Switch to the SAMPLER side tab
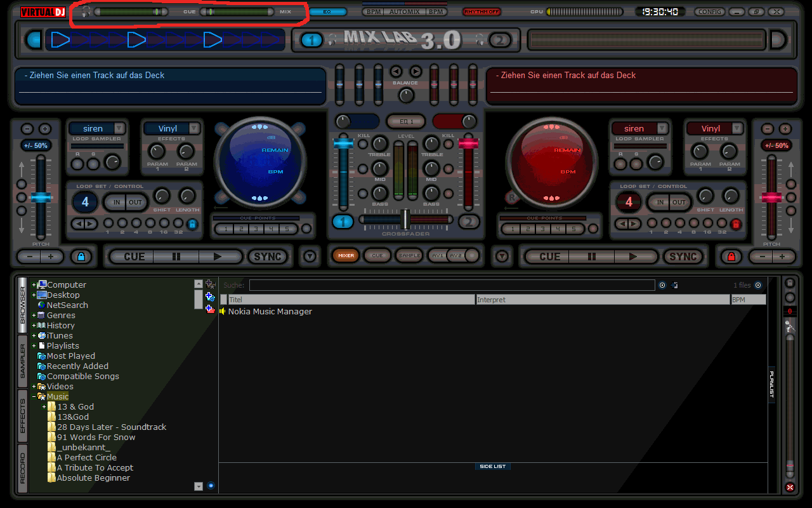 pos(23,361)
